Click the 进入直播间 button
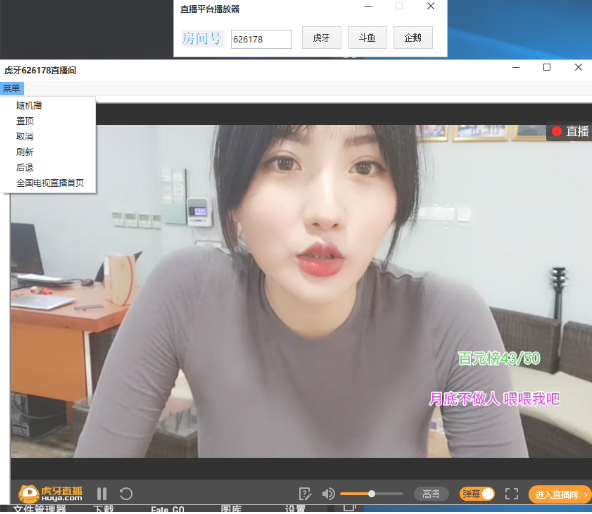 560,494
